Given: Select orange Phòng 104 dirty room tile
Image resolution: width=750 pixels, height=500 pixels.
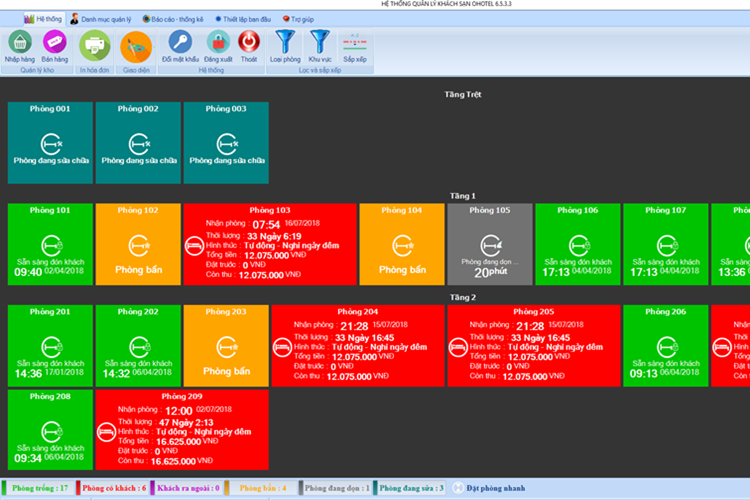Looking at the screenshot, I should point(402,244).
